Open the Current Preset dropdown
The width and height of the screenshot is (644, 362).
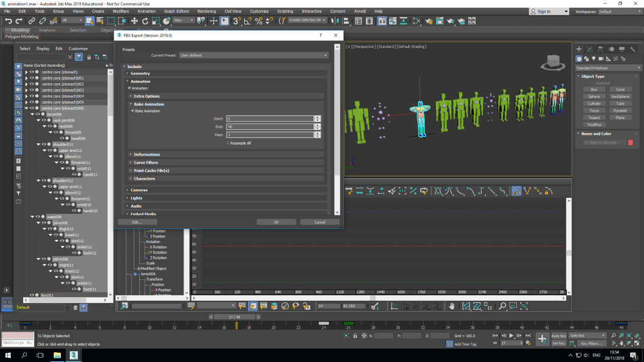[253, 55]
